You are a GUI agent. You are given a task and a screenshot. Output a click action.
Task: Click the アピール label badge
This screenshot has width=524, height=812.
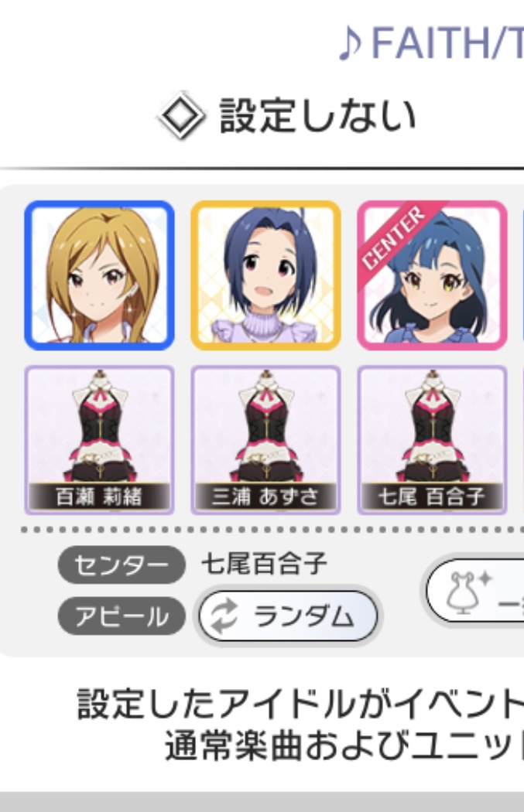point(122,616)
